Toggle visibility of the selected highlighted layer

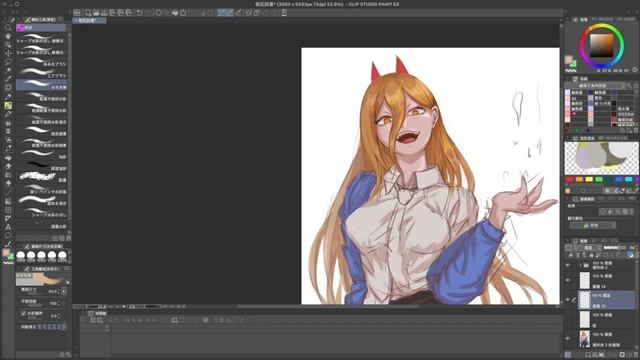click(x=568, y=300)
